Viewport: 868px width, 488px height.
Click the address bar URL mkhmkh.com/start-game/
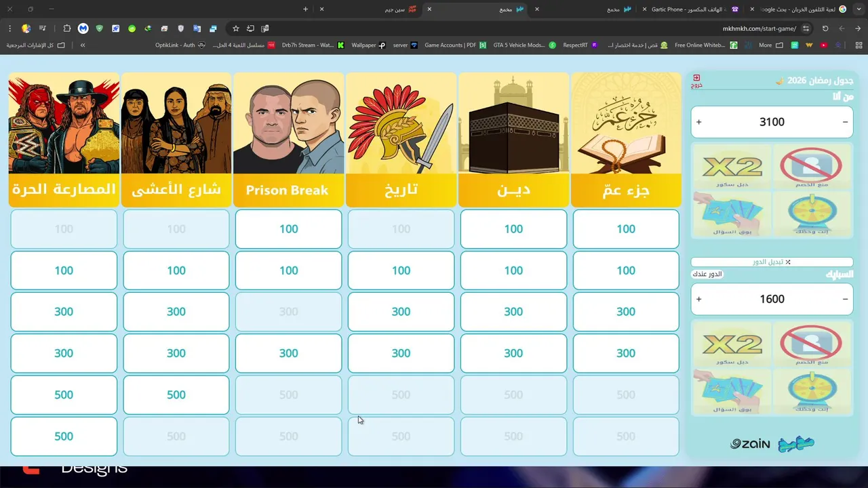click(759, 28)
